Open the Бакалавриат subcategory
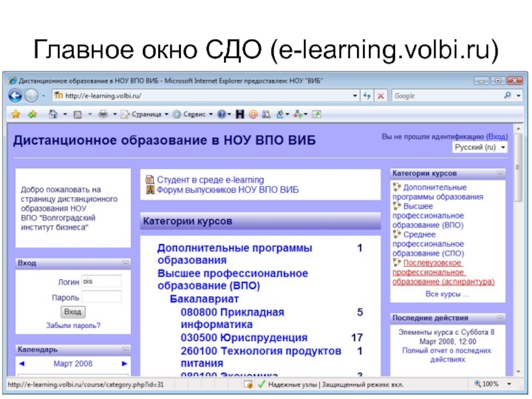Screen dimensions: 532x399 point(204,299)
